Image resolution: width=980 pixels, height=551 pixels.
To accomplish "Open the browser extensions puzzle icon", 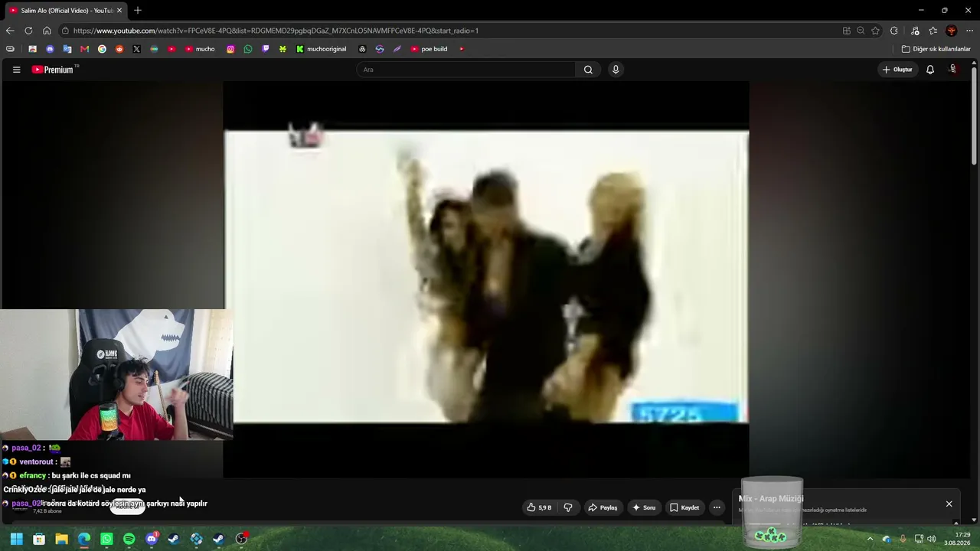I will [x=894, y=31].
